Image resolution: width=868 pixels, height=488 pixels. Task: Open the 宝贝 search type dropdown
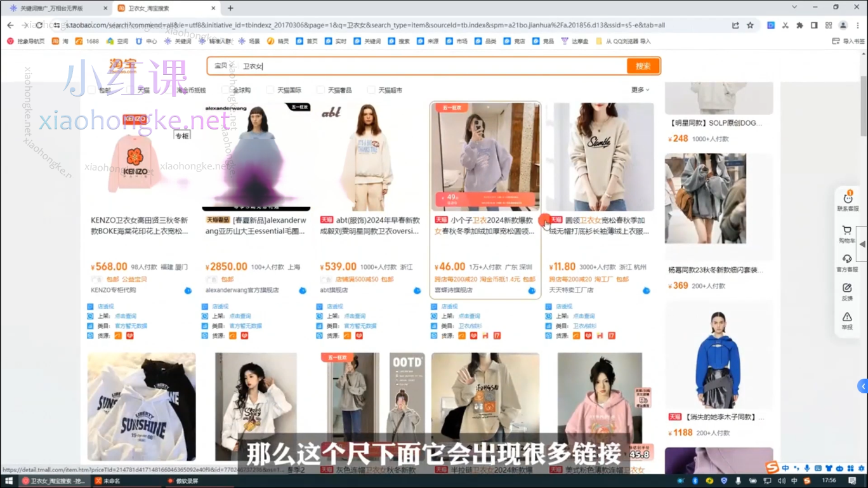(x=223, y=66)
